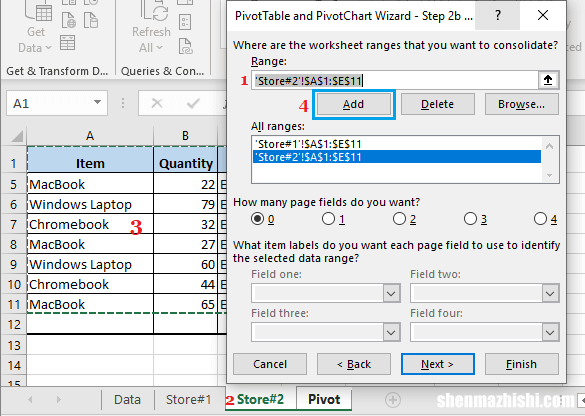Click the Add range button
585x416 pixels.
tap(353, 104)
